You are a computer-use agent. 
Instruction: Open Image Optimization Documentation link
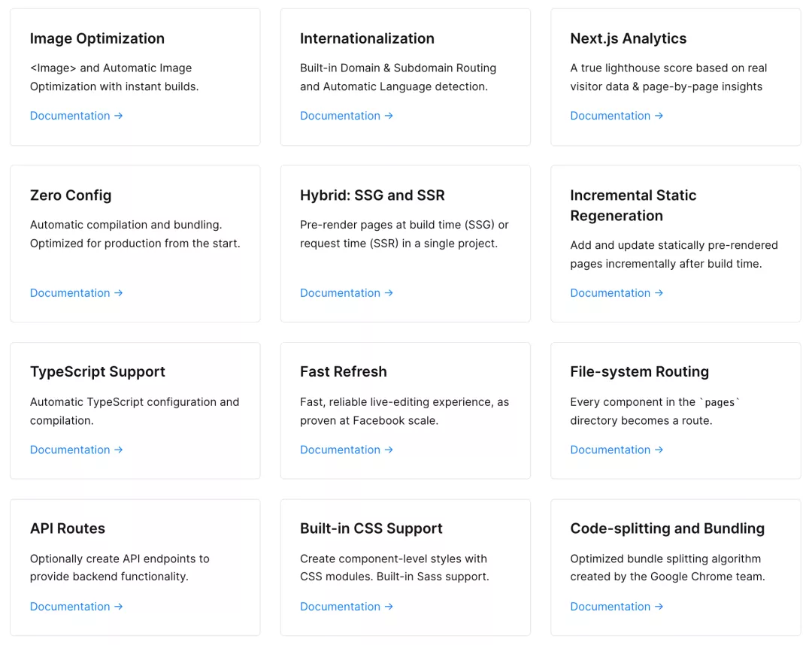coord(76,116)
